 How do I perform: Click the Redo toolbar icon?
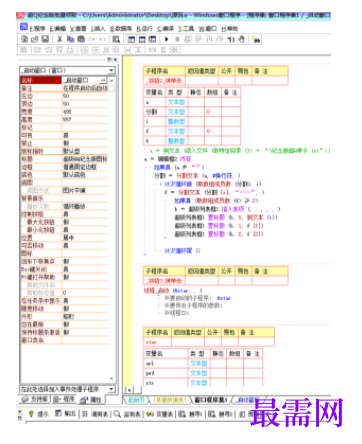(102, 39)
